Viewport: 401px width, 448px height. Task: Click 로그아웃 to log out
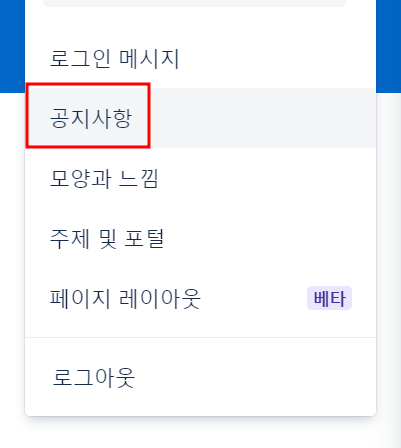200,377
